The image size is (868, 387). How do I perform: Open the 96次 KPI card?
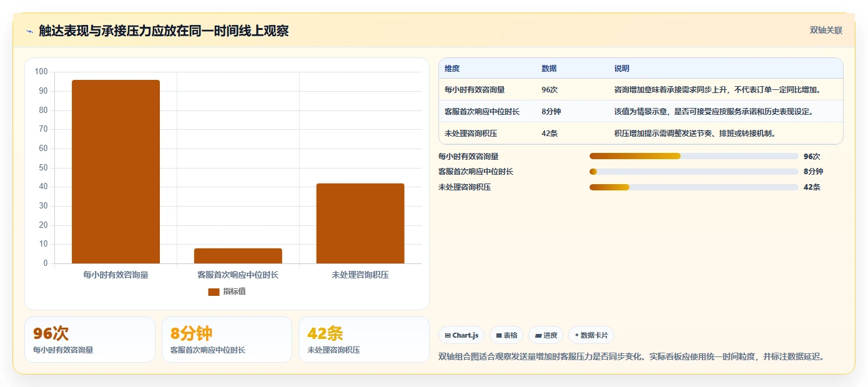[90, 340]
